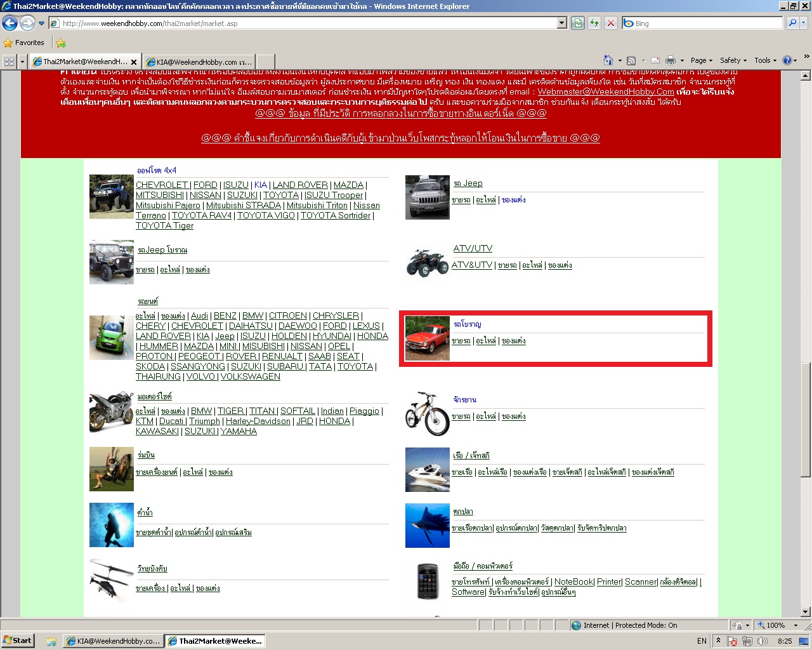The width and height of the screenshot is (812, 650).
Task: Click the Add to Favorites Bar icon
Action: tap(60, 43)
